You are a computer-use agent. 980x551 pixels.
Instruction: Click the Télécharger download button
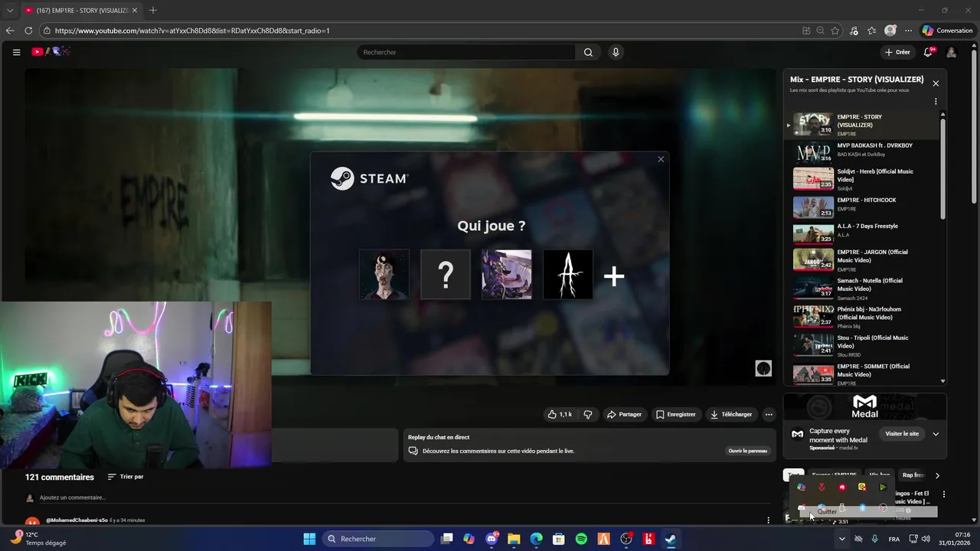point(731,414)
